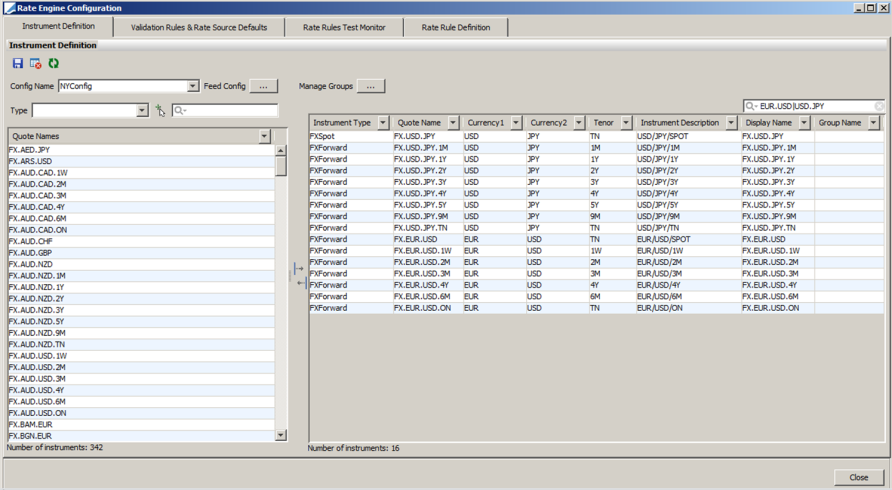Click the magnifier icon in the left search box
Screen dimensions: 892x490
(x=180, y=110)
